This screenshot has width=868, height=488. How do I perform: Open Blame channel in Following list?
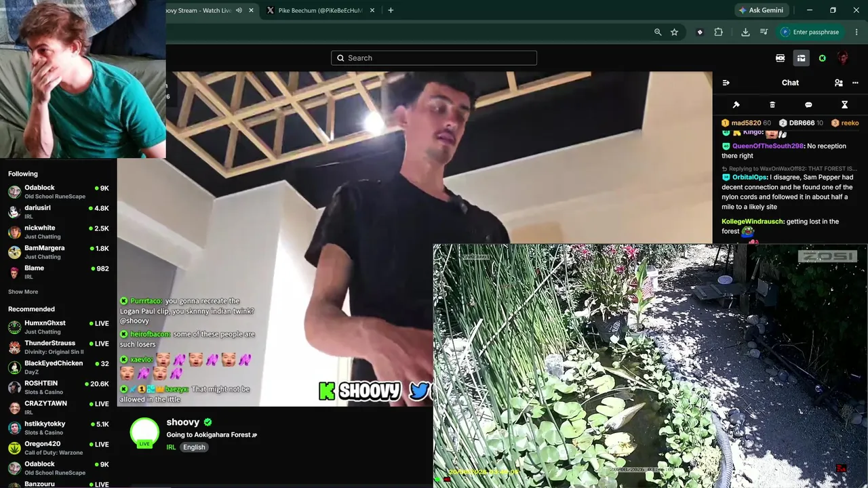point(58,272)
